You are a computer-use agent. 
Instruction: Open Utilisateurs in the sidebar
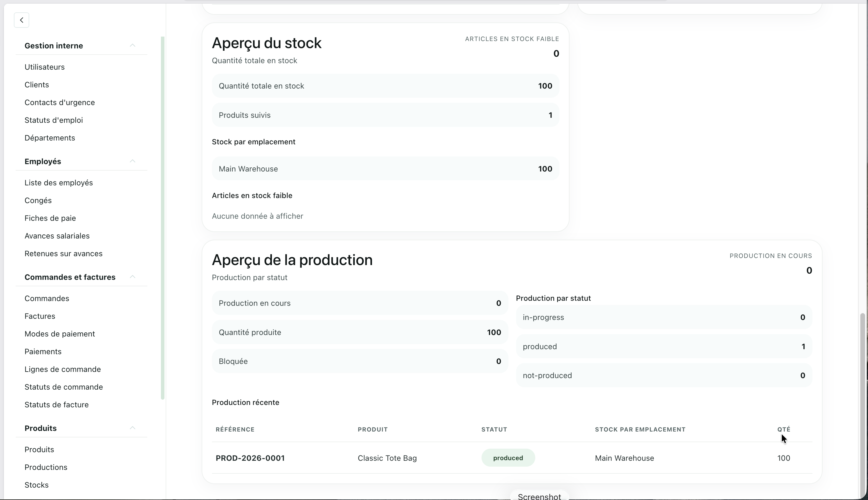click(45, 67)
